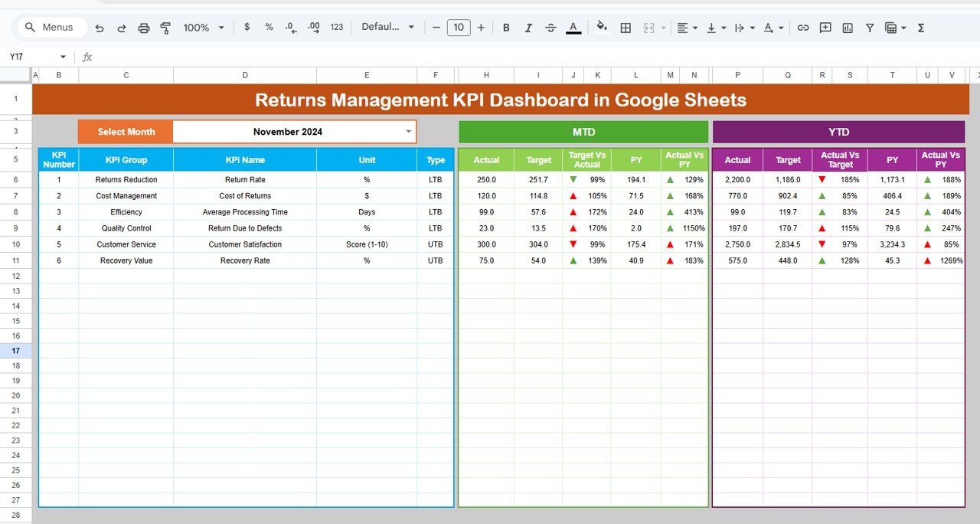
Task: Click the Decrease decimal places icon
Action: 290,27
